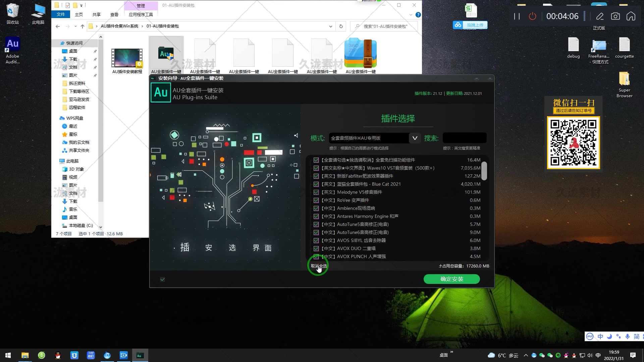Click 取消全选 button to deselect all
Image resolution: width=644 pixels, height=362 pixels.
click(319, 266)
